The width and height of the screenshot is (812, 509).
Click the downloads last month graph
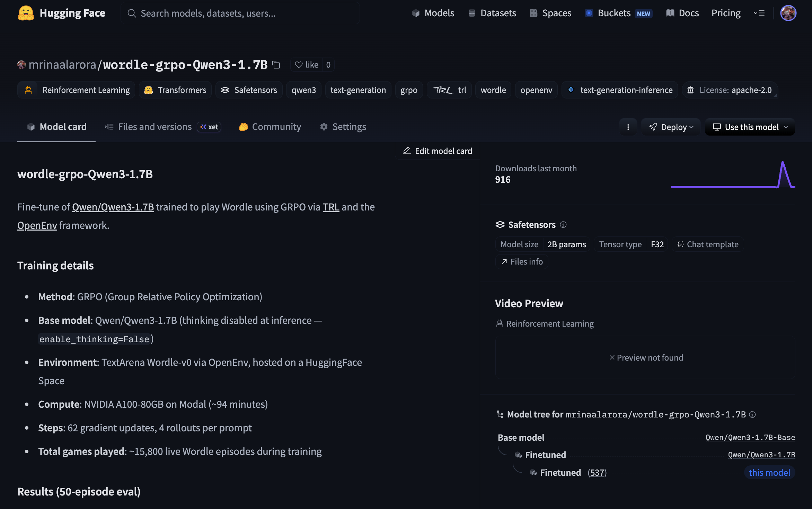pos(733,175)
